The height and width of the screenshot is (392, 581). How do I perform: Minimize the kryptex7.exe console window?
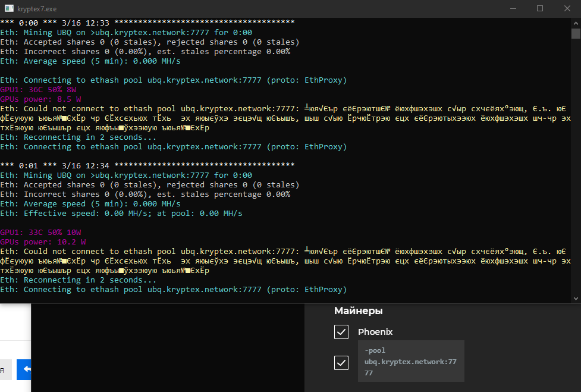click(x=513, y=8)
